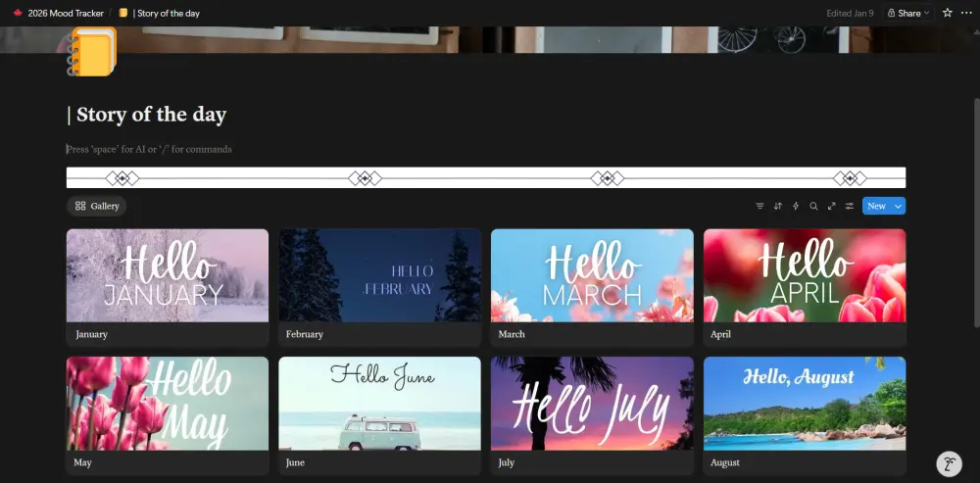Click the August card title
The height and width of the screenshot is (483, 980).
[x=725, y=463]
